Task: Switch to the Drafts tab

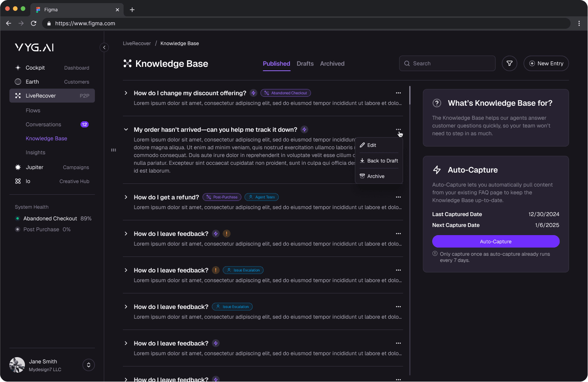Action: (x=305, y=64)
